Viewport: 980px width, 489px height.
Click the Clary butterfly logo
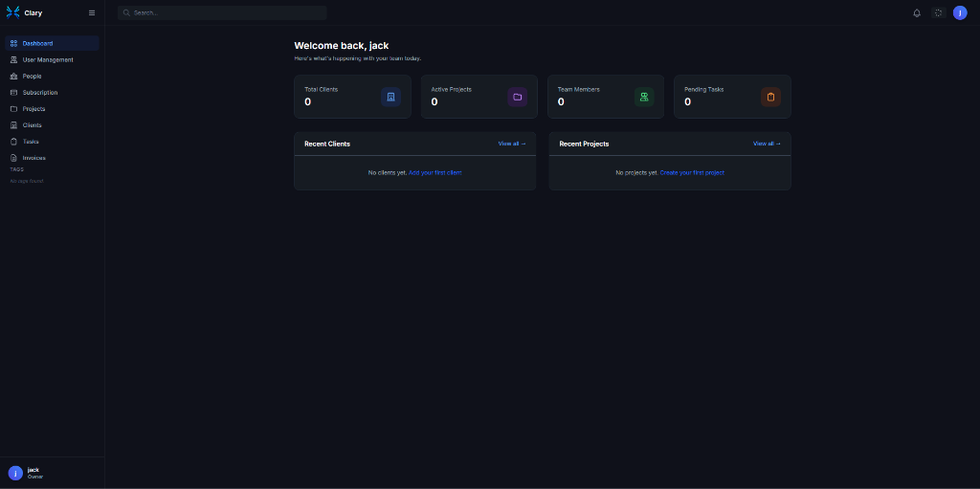[x=13, y=12]
